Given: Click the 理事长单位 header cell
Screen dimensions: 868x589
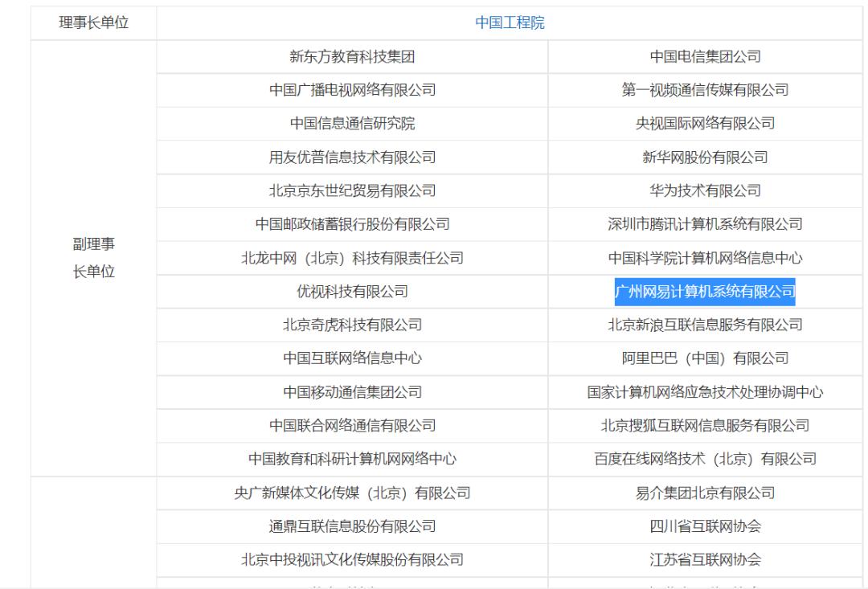Looking at the screenshot, I should pos(93,22).
